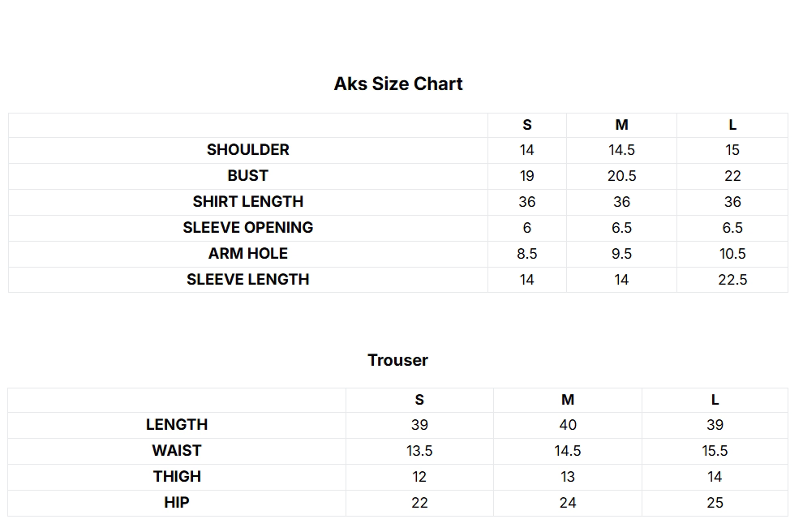Click the Aks Size Chart heading
This screenshot has width=803, height=532.
click(398, 84)
